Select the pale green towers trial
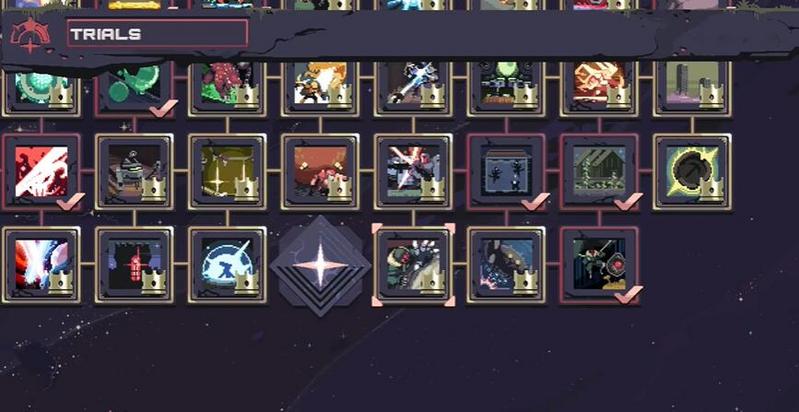 coord(692,87)
